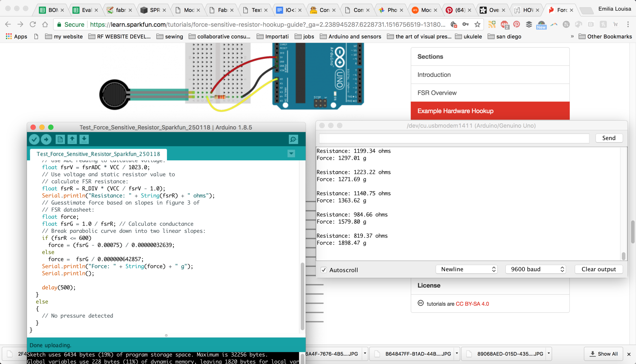
Task: Click the Serial Monitor send input field
Action: pyautogui.click(x=454, y=138)
